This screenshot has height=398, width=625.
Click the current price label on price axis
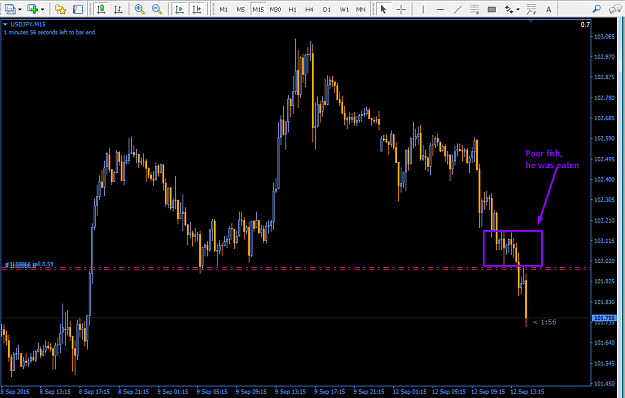[x=604, y=318]
